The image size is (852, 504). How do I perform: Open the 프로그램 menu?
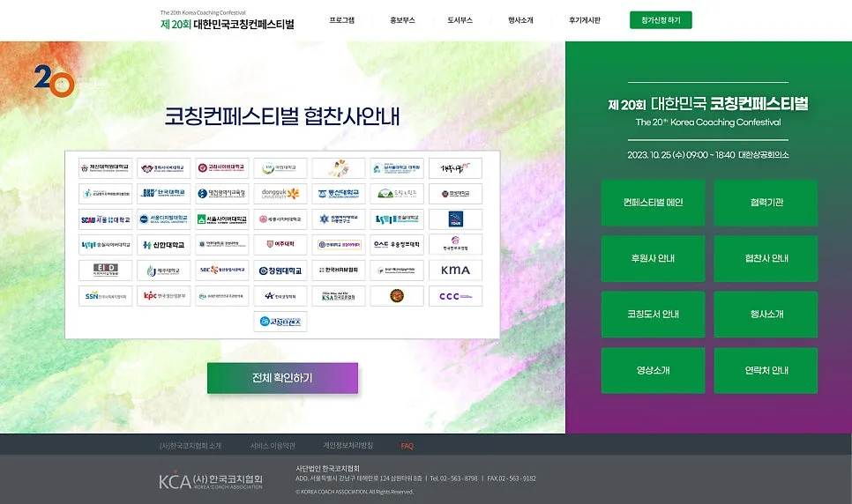coord(342,20)
